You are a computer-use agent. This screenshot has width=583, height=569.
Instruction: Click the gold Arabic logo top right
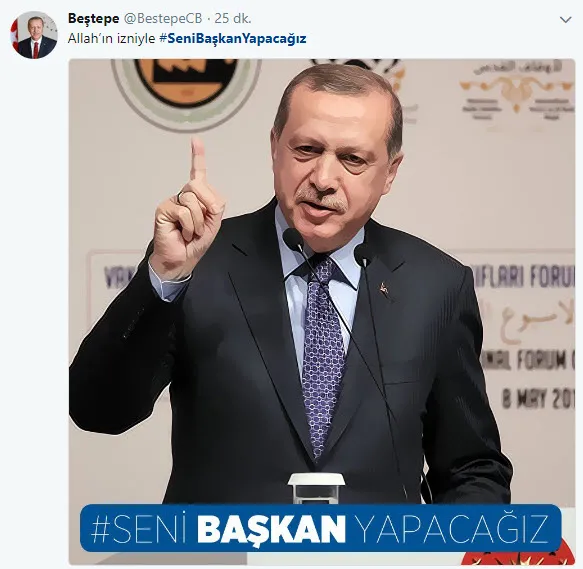517,90
